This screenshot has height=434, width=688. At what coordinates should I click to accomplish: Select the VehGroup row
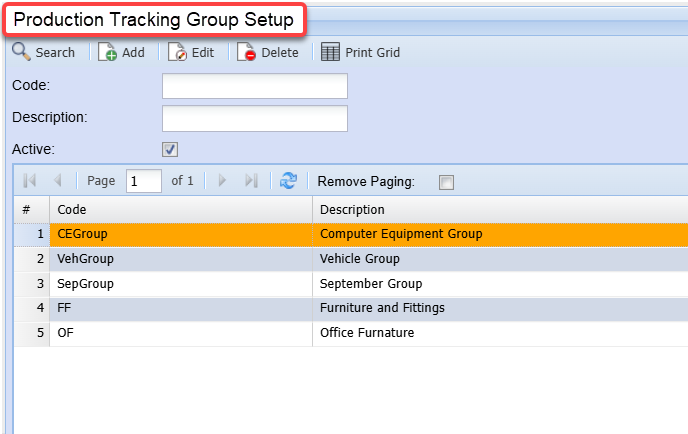(180, 259)
